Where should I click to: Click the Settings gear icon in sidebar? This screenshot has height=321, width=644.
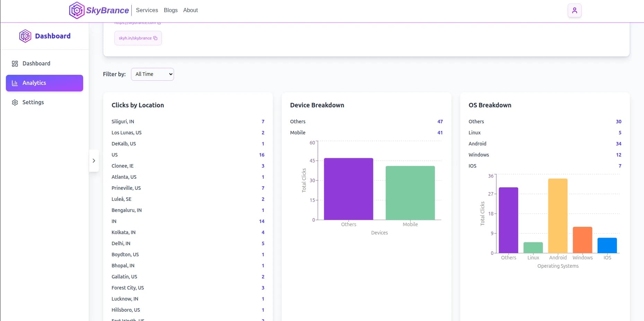[15, 102]
